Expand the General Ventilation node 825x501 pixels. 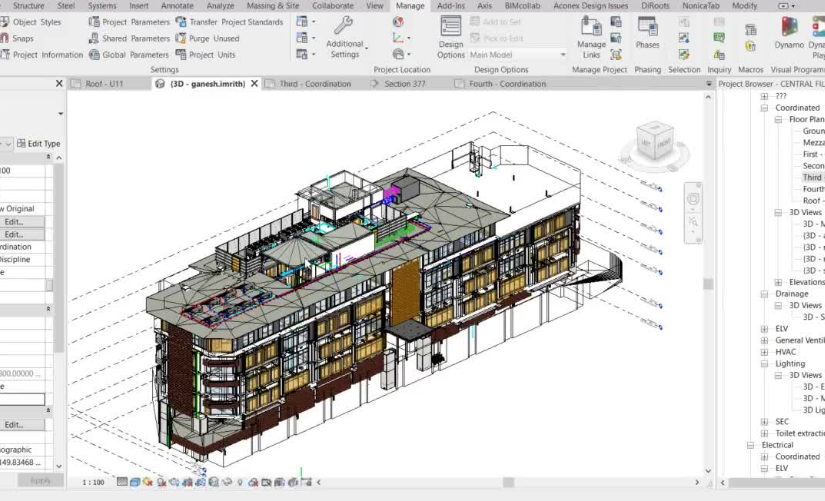pos(765,340)
